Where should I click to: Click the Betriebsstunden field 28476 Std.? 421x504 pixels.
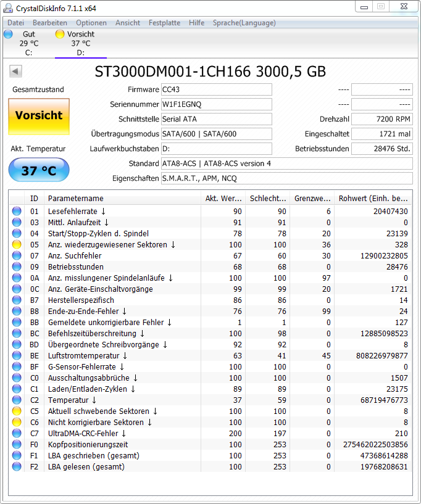[x=381, y=149]
